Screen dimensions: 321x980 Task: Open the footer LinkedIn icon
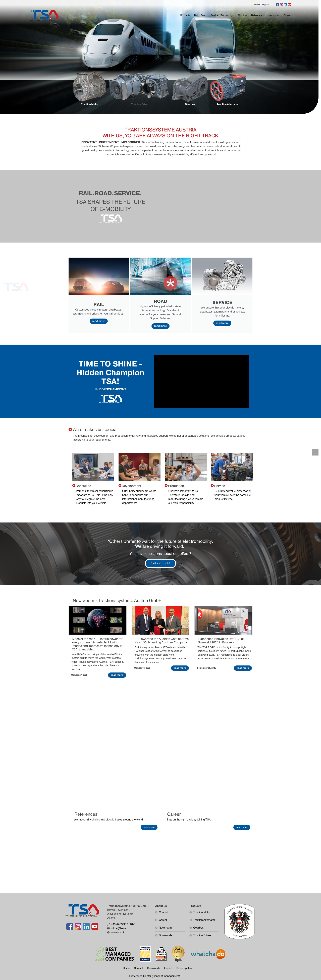coord(86,926)
